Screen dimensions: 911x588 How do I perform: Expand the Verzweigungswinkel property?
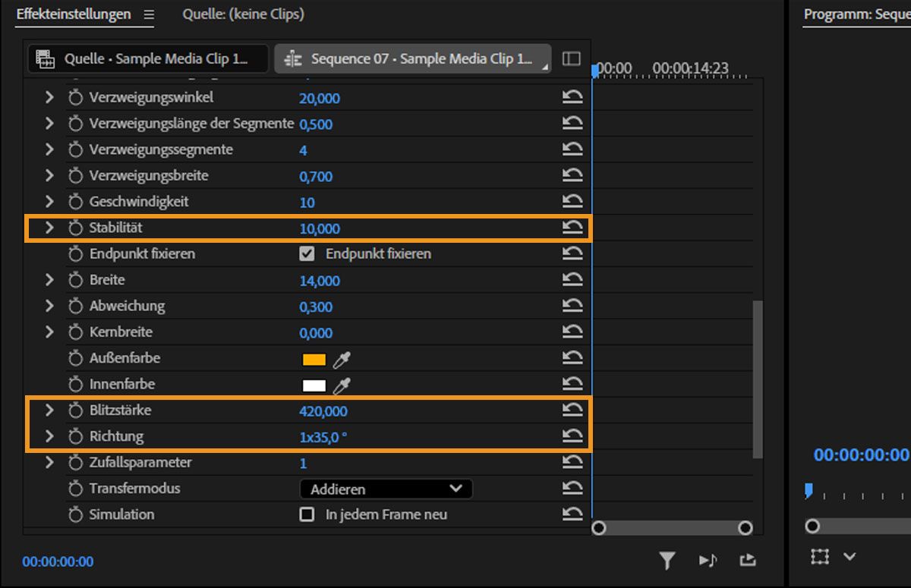coord(49,97)
